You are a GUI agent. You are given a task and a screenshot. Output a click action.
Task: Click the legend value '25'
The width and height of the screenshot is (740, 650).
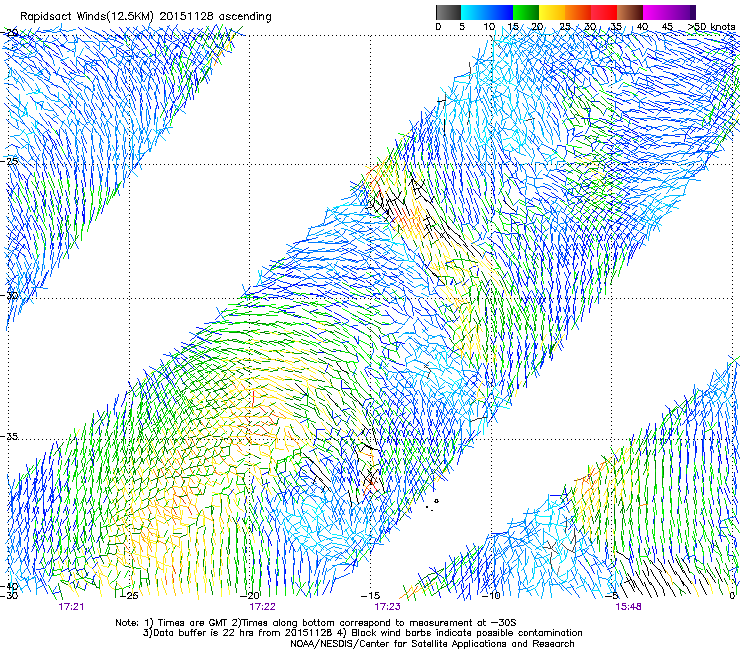pyautogui.click(x=564, y=27)
